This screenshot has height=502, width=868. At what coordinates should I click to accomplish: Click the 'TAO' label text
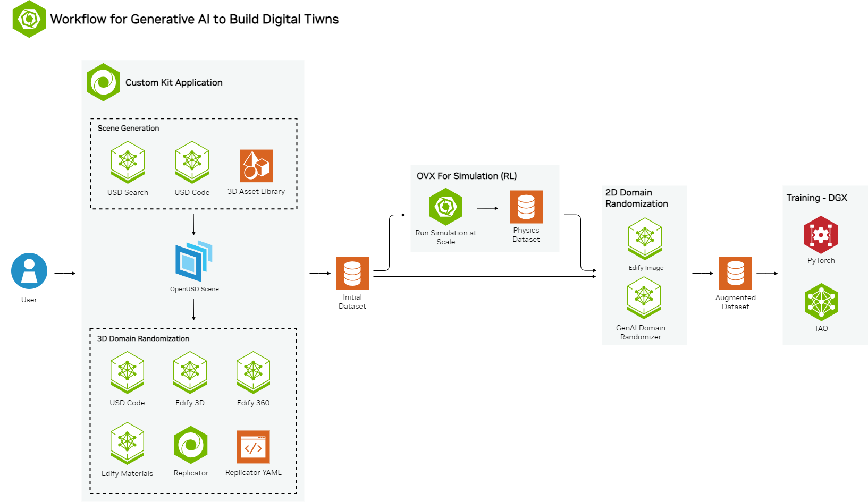point(821,328)
